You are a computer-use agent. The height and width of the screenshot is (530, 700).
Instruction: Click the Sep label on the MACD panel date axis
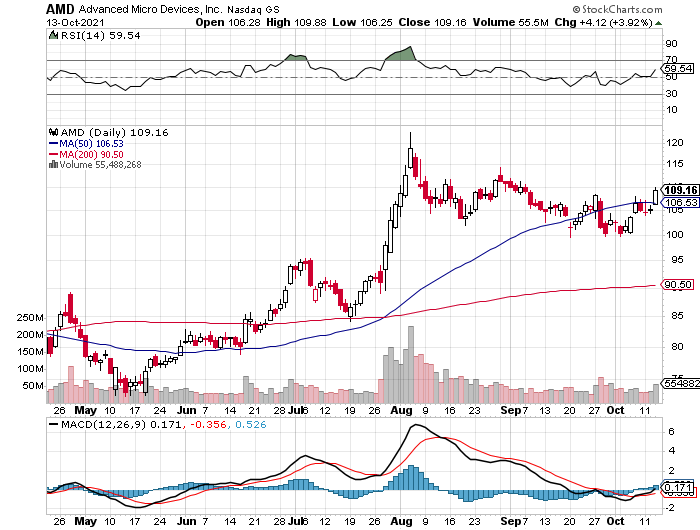point(511,521)
